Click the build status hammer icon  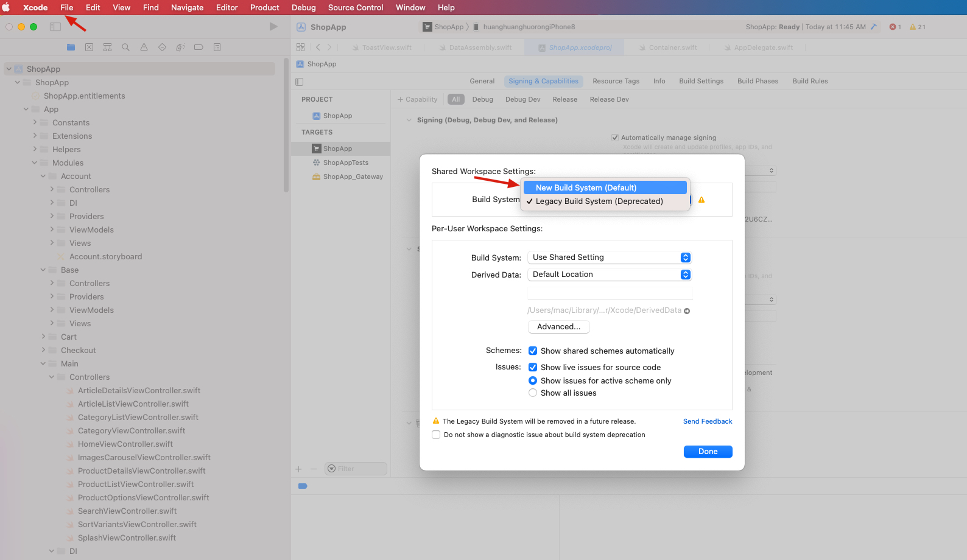[874, 27]
